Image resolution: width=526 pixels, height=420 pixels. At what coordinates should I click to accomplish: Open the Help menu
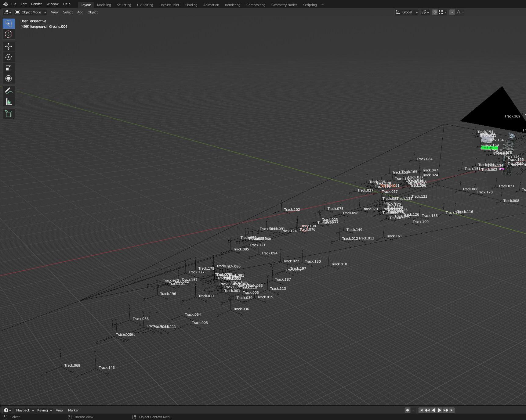67,4
